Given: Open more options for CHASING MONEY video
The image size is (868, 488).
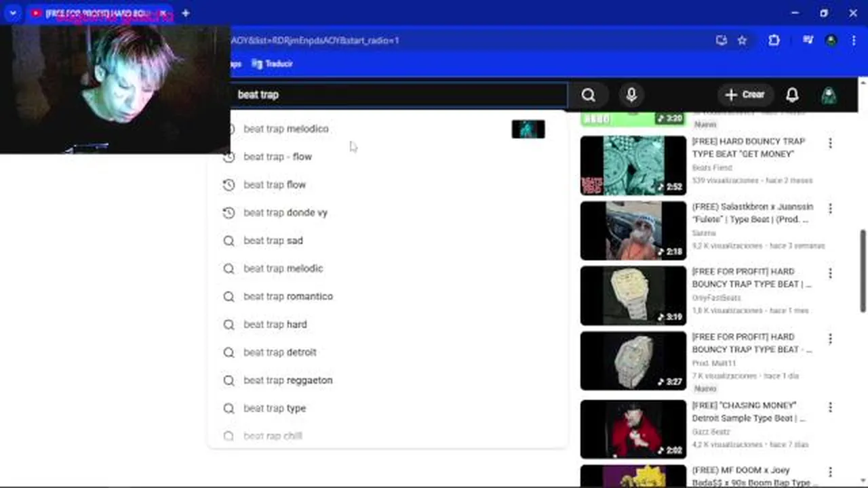Looking at the screenshot, I should (x=830, y=407).
